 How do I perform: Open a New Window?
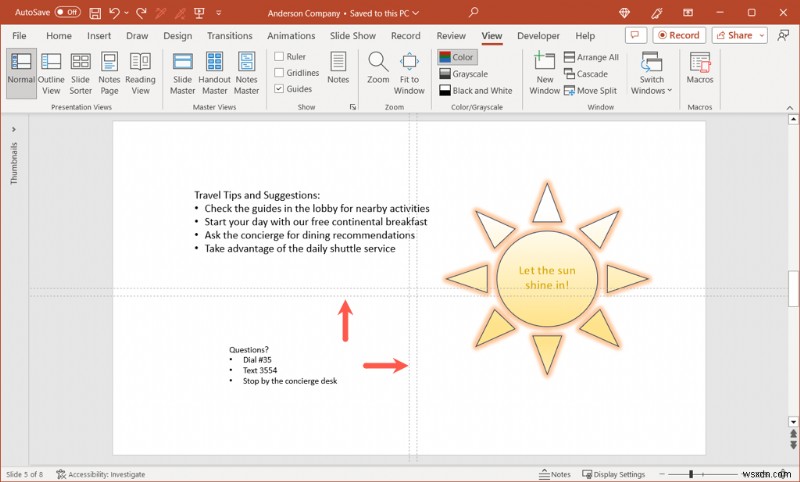pyautogui.click(x=544, y=73)
